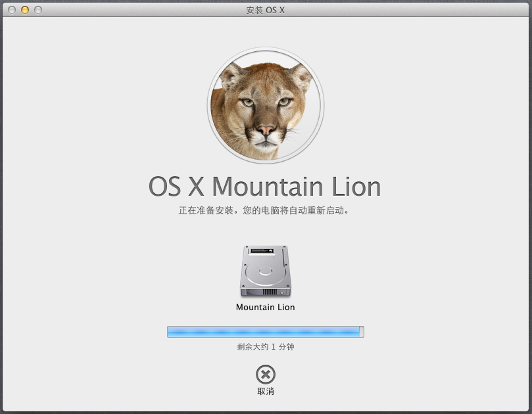Image resolution: width=532 pixels, height=414 pixels.
Task: Click the mountain lion portrait image
Action: [x=265, y=105]
